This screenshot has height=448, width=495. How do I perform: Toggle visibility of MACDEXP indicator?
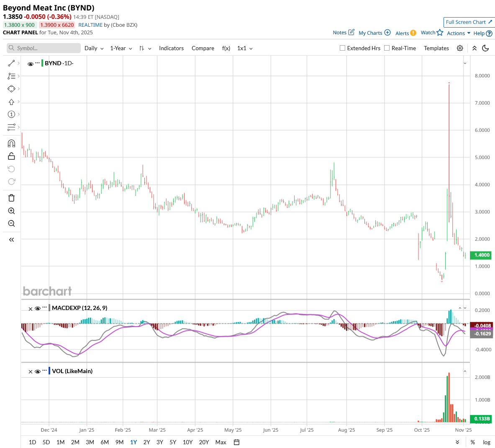pos(37,309)
